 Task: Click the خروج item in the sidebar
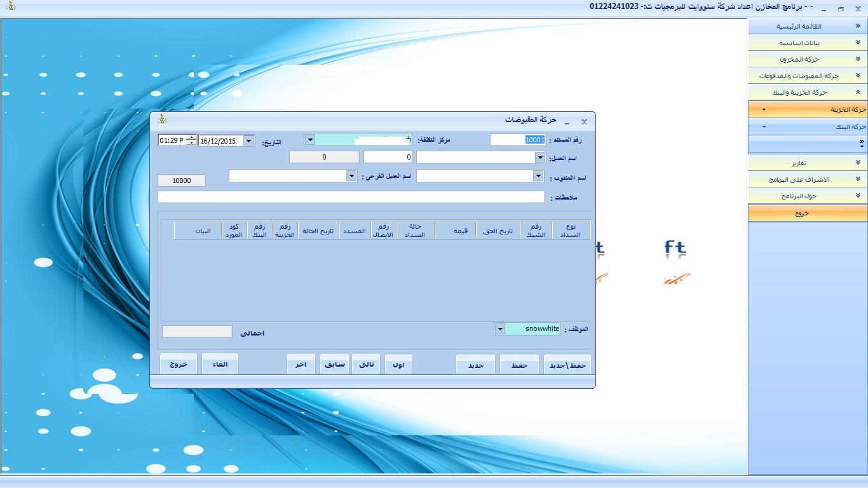[x=808, y=213]
